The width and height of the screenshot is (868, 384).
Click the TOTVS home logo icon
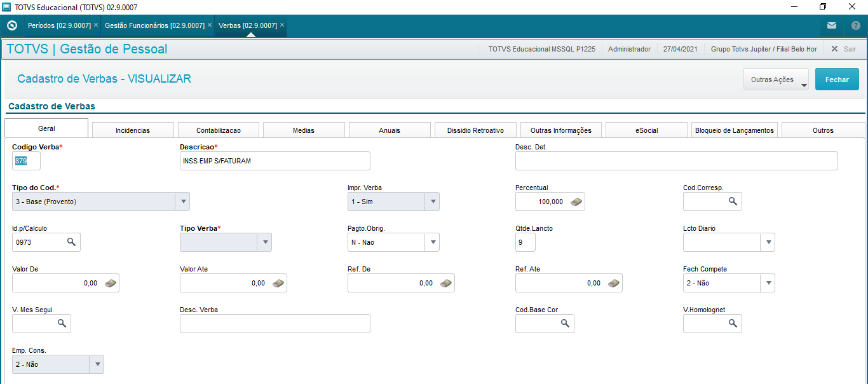(11, 26)
